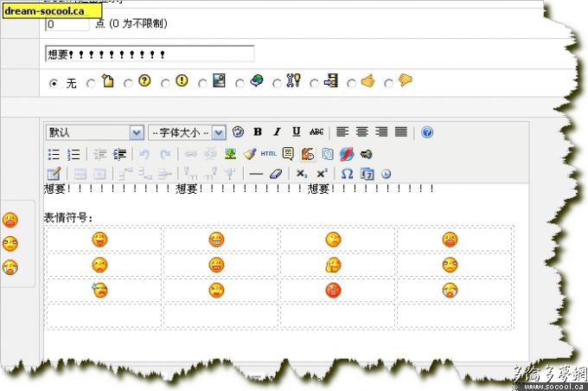Open the text color palette icon
Viewport: 588px width, 391px height.
point(238,132)
